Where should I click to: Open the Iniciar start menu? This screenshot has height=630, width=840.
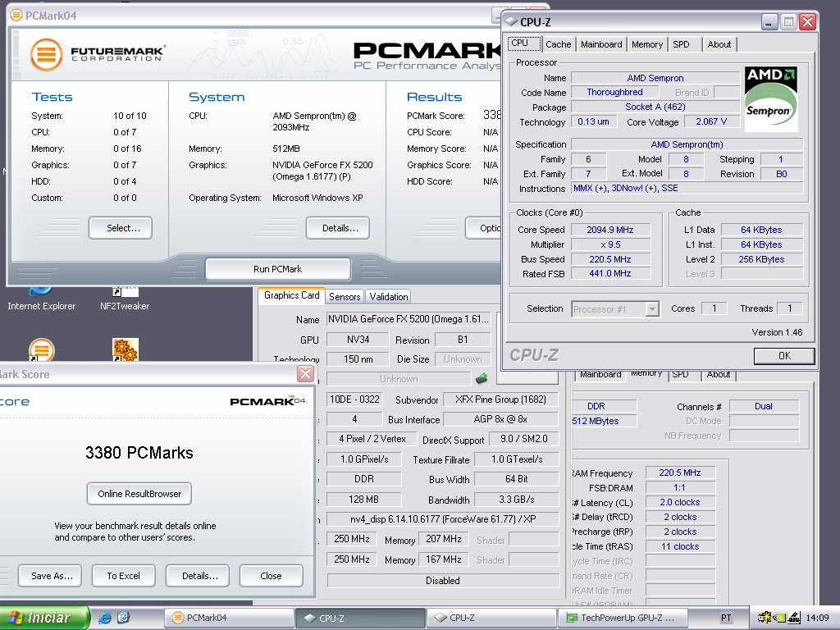click(x=44, y=618)
